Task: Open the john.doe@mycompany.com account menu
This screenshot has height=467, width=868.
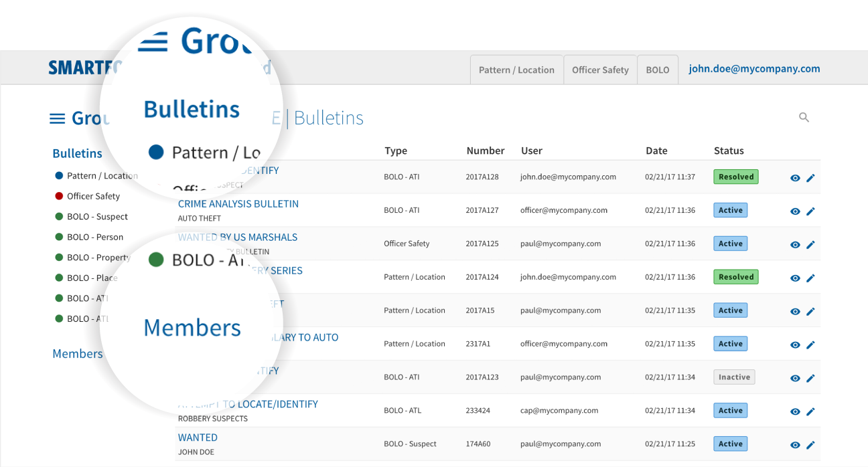Action: point(754,69)
